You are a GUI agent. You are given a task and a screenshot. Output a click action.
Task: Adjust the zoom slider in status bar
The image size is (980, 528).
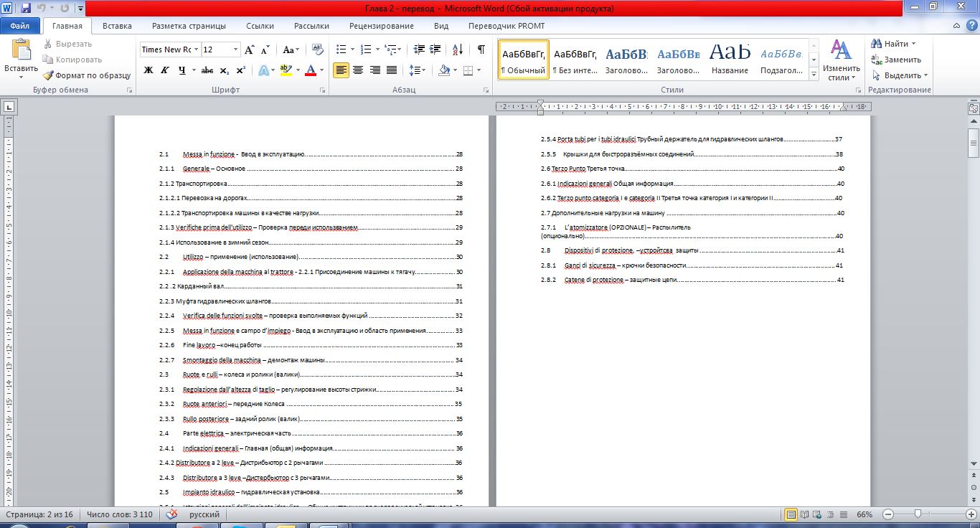[x=918, y=514]
